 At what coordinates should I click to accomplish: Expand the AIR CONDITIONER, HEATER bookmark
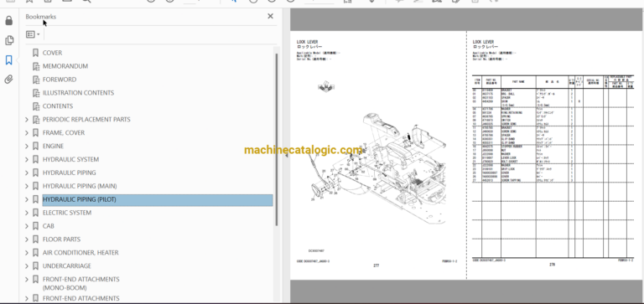27,253
